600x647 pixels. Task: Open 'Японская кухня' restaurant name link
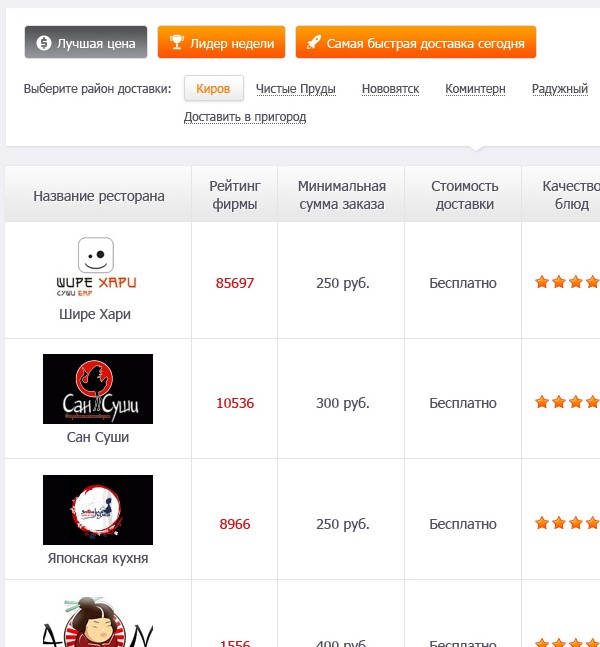[98, 558]
